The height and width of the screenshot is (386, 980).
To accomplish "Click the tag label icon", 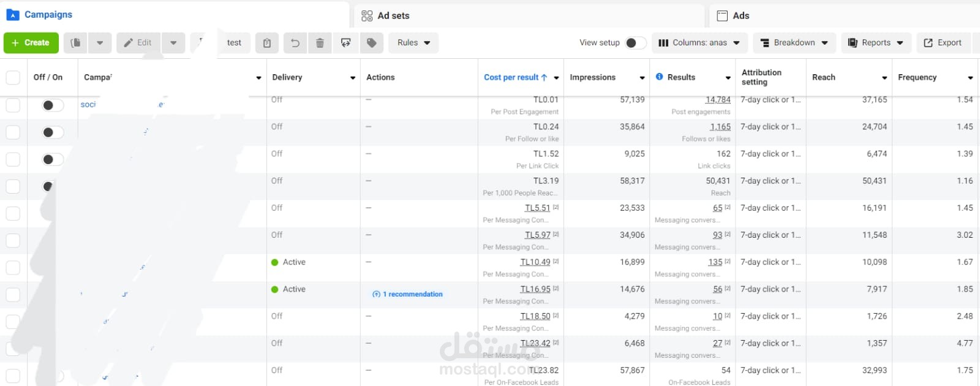I will tap(372, 43).
